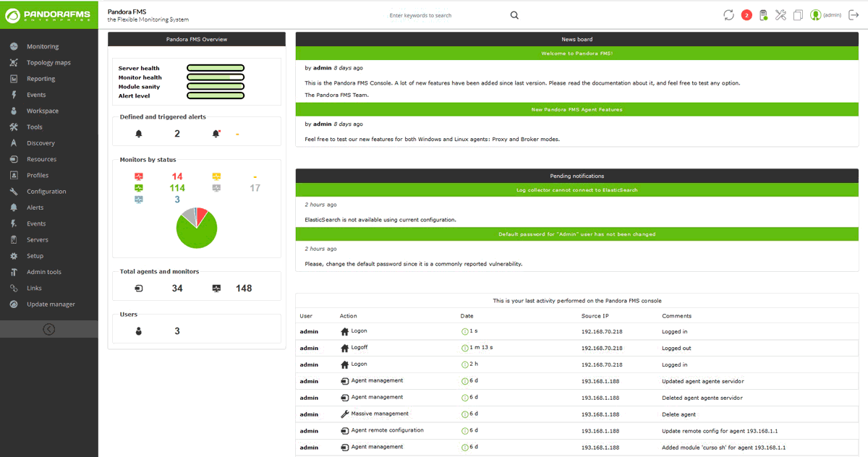The height and width of the screenshot is (457, 868).
Task: Click the triggered alerts bell icon
Action: [216, 134]
